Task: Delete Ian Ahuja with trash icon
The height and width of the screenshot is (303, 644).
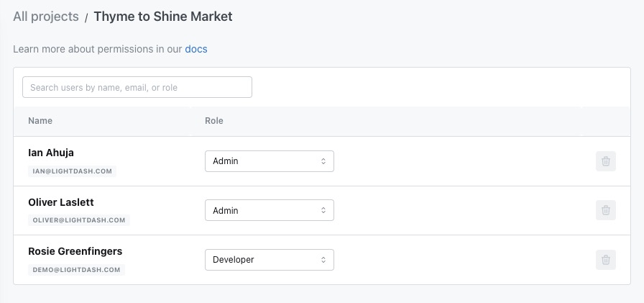Action: (605, 161)
